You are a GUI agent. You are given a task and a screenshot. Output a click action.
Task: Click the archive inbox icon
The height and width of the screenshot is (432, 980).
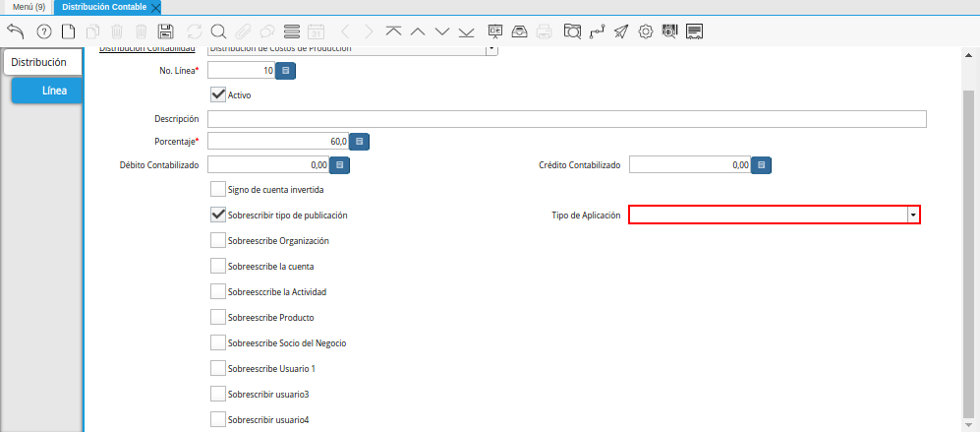[519, 31]
